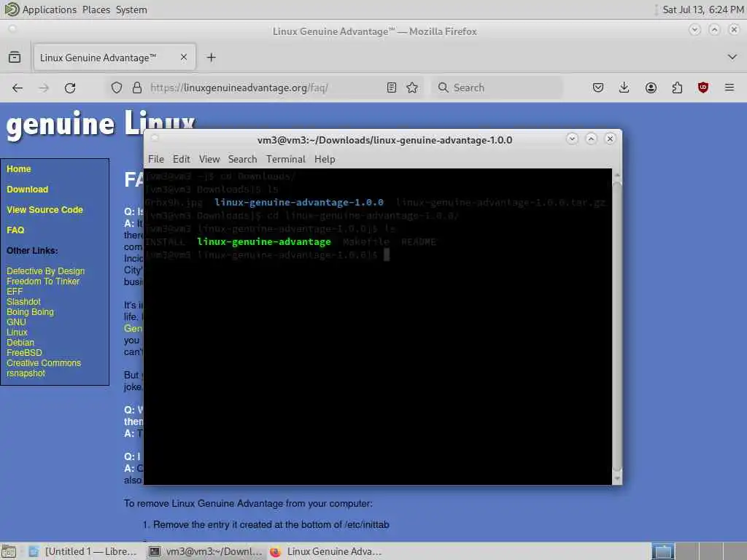Screen dimensions: 747x560
Task: Bookmark this page with the star icon
Action: click(413, 87)
